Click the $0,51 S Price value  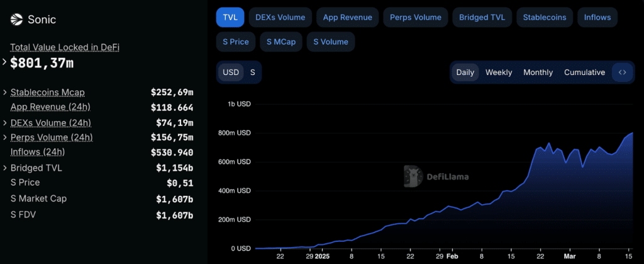(180, 183)
